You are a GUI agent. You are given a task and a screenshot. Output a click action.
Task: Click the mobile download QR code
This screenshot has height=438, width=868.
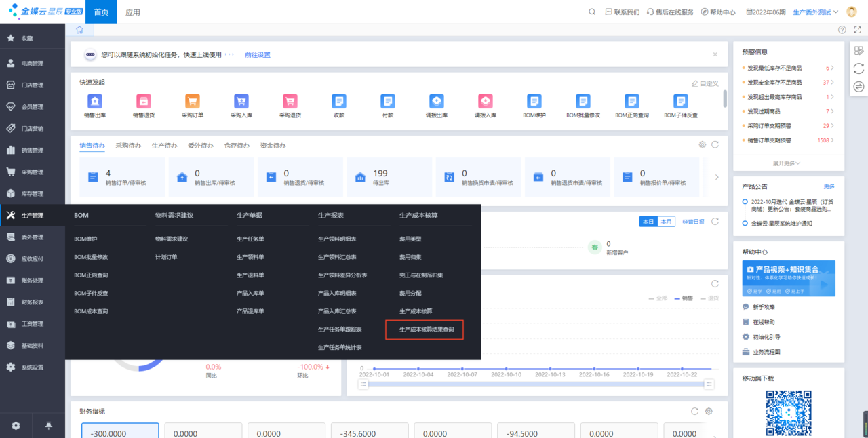[789, 412]
